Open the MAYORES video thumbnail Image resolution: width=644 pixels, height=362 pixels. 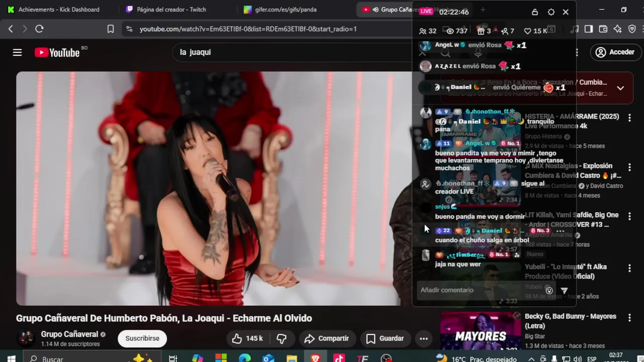480,331
